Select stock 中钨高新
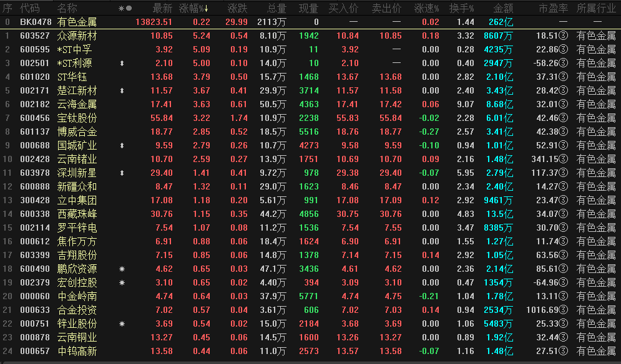Screen dimensions: 621x364 click(x=77, y=351)
